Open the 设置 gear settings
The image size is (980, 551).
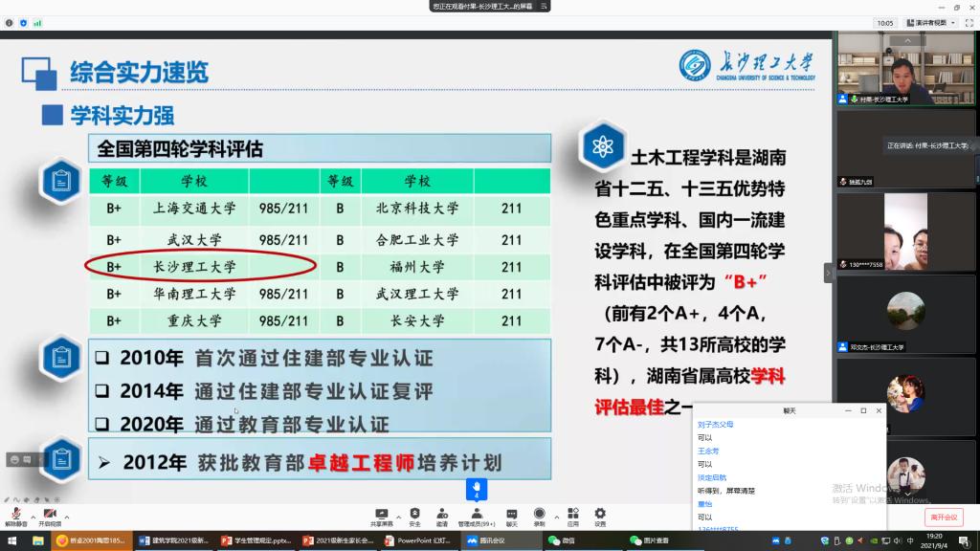click(x=600, y=514)
